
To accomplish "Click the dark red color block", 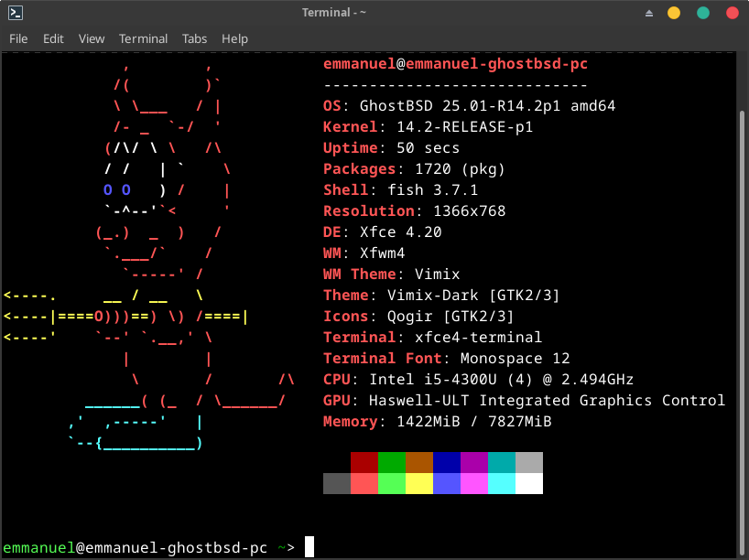I will (364, 463).
